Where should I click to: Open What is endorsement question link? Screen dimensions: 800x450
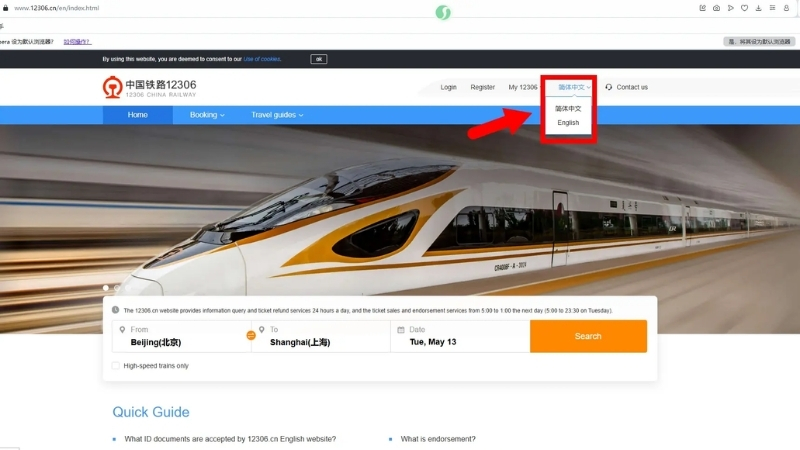coord(438,439)
